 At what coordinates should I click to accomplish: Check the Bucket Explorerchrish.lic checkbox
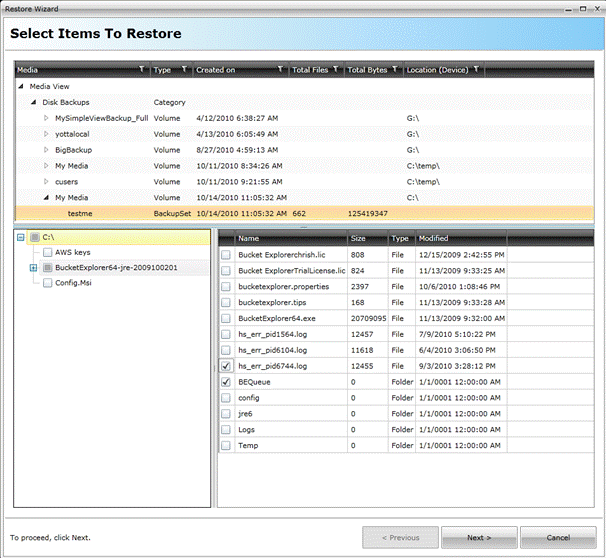[x=226, y=255]
